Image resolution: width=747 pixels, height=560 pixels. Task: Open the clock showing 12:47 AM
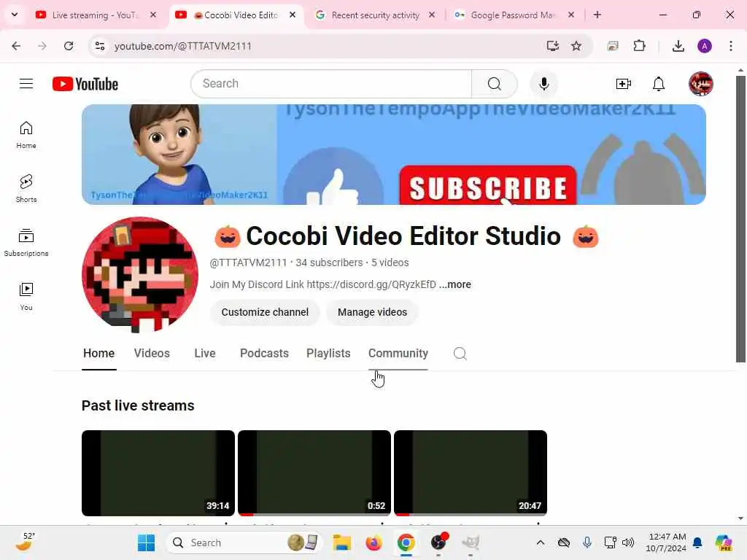(x=665, y=542)
